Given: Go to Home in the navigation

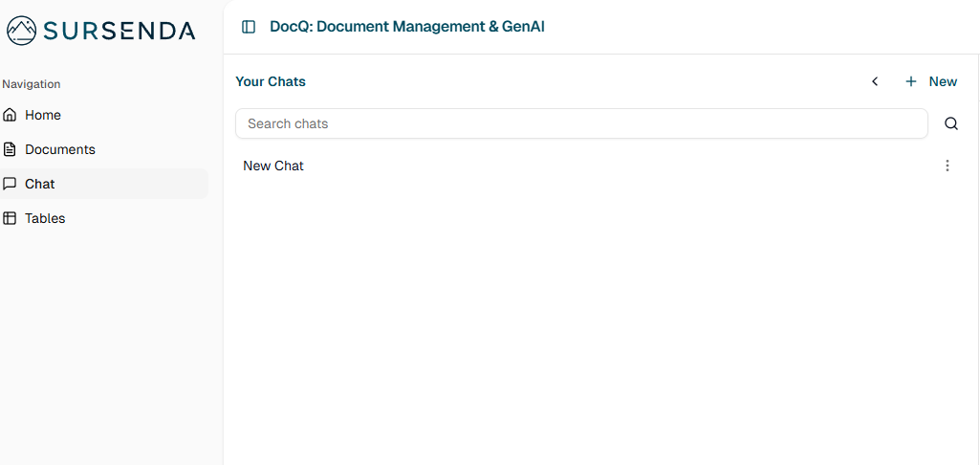Looking at the screenshot, I should pyautogui.click(x=43, y=115).
